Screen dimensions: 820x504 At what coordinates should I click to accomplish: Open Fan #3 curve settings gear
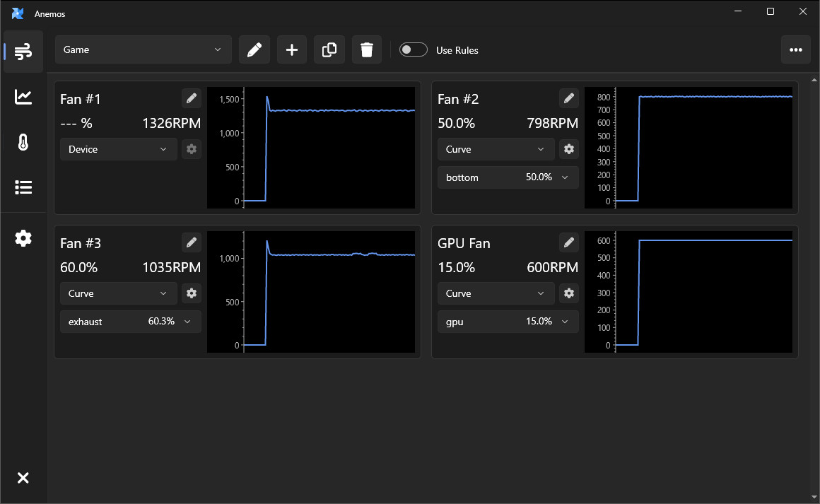[x=192, y=293]
